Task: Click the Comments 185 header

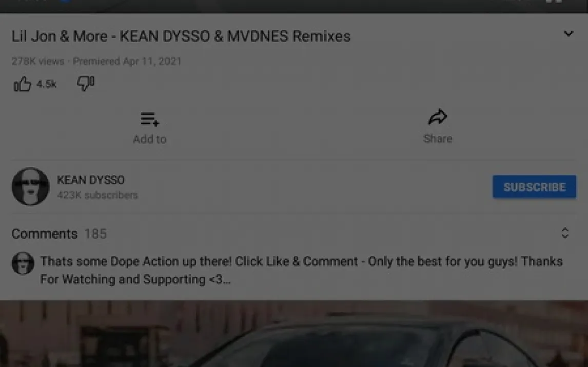Action: click(x=59, y=234)
